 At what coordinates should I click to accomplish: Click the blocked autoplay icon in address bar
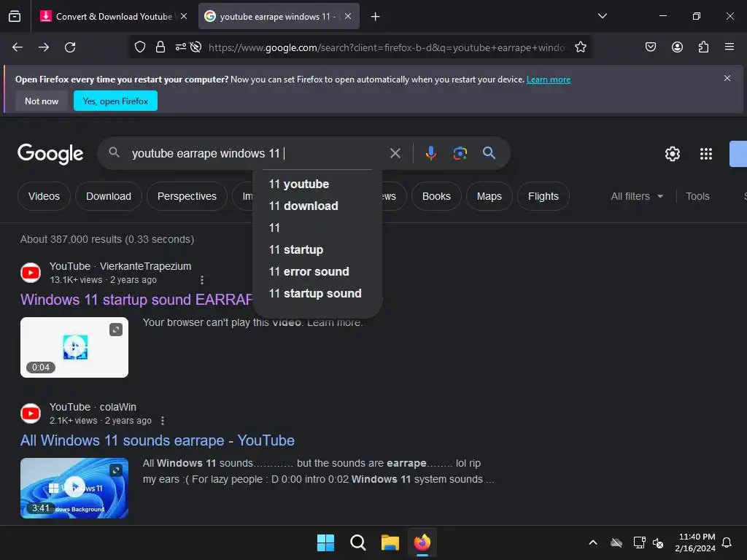tap(196, 47)
